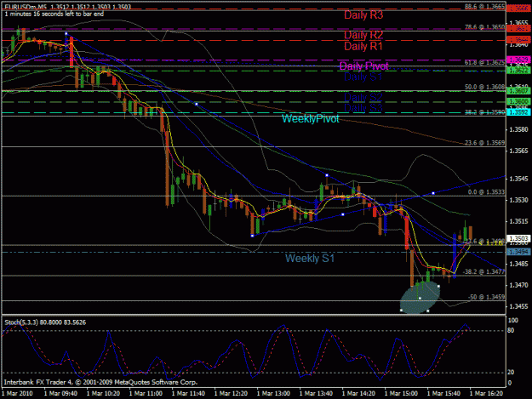This screenshot has width=532, height=399.
Task: Click the 0.0 @ 1.3533 Fibonacci label
Action: 486,192
